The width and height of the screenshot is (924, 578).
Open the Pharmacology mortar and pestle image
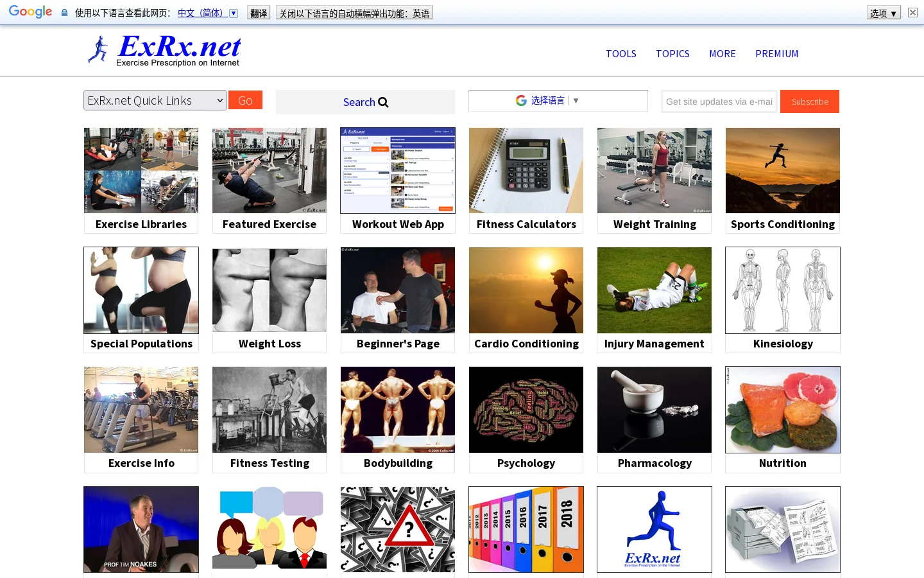654,410
